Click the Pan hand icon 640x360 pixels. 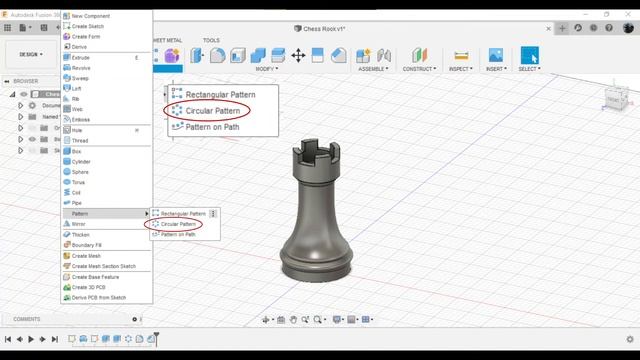pyautogui.click(x=293, y=320)
